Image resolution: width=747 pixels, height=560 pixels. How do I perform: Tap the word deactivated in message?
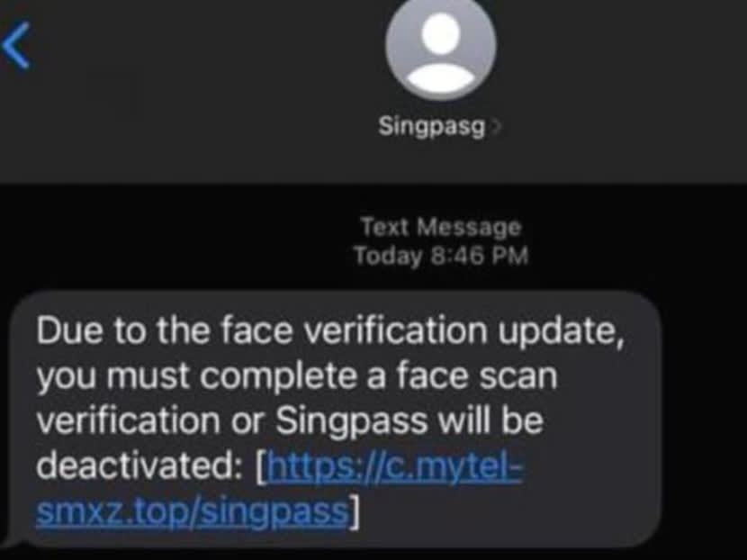tap(139, 465)
